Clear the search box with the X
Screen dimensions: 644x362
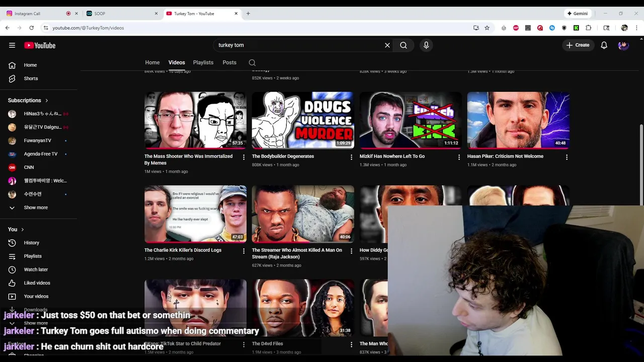pos(387,45)
